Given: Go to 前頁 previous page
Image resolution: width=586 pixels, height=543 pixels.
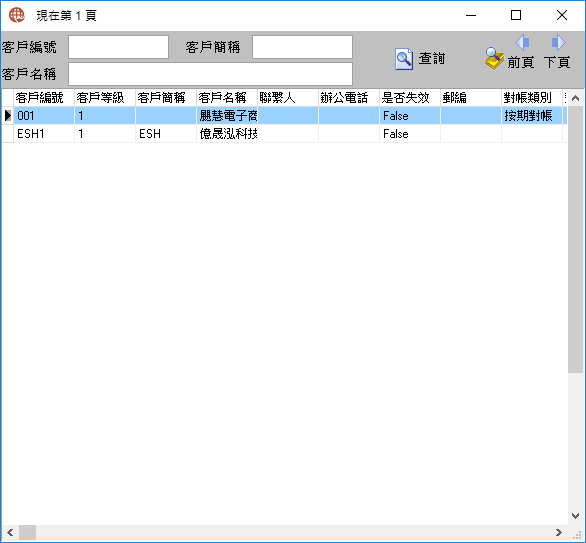Looking at the screenshot, I should [x=521, y=62].
